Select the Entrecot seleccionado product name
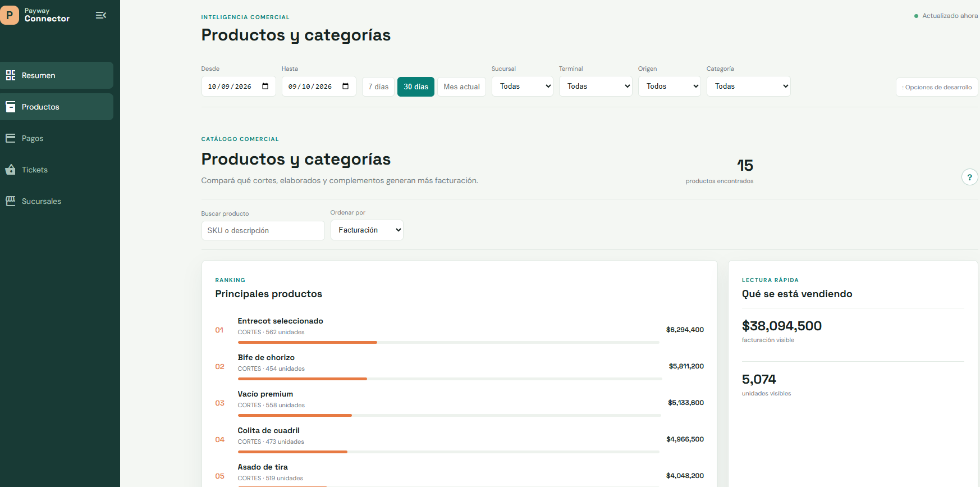The image size is (980, 487). pos(280,321)
